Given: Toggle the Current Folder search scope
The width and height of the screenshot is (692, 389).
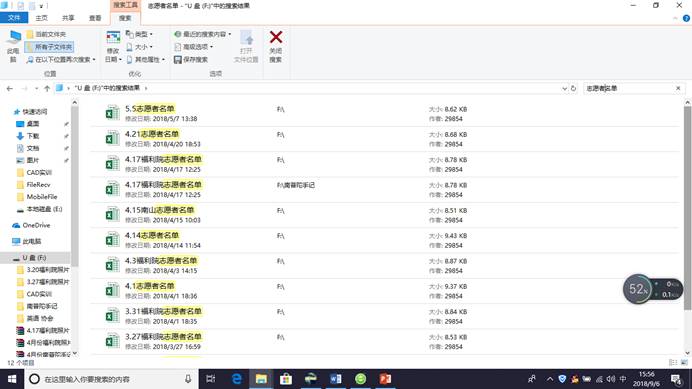Looking at the screenshot, I should [x=46, y=34].
